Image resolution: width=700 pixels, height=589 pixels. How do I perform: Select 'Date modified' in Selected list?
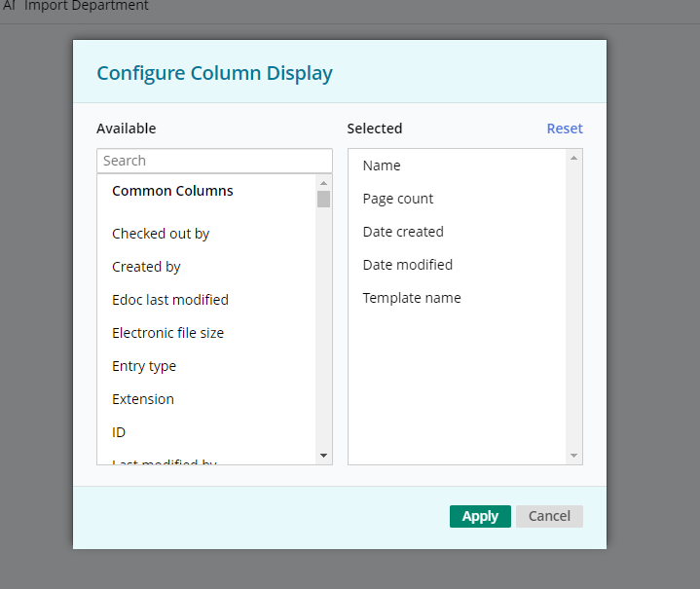[408, 265]
